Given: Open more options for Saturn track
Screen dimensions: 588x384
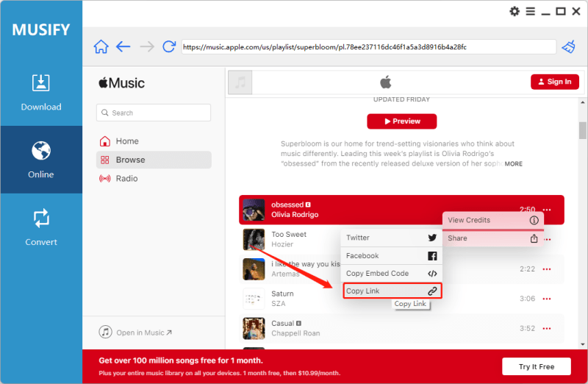Looking at the screenshot, I should pos(547,299).
